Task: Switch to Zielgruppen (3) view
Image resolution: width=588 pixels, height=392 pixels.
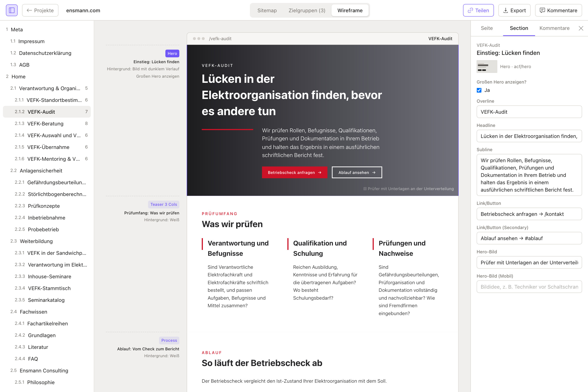Action: pyautogui.click(x=307, y=10)
